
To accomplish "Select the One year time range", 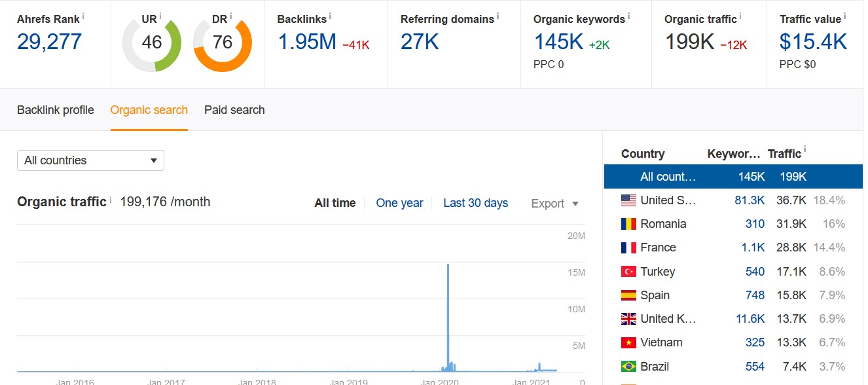I will pyautogui.click(x=399, y=203).
